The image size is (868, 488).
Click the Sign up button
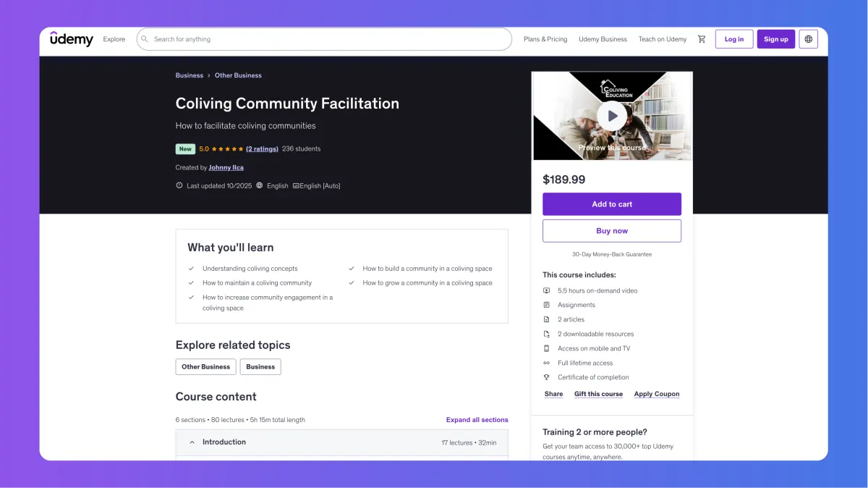[x=776, y=39]
